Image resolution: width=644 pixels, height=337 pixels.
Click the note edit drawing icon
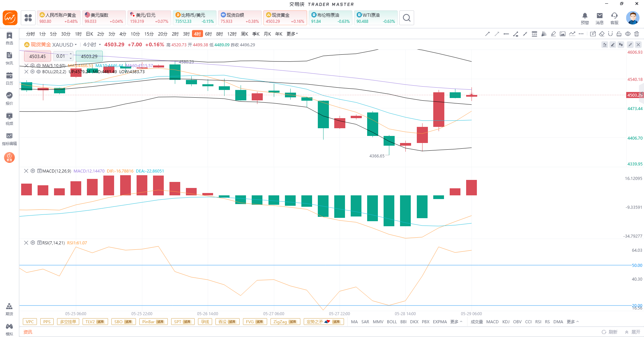593,34
